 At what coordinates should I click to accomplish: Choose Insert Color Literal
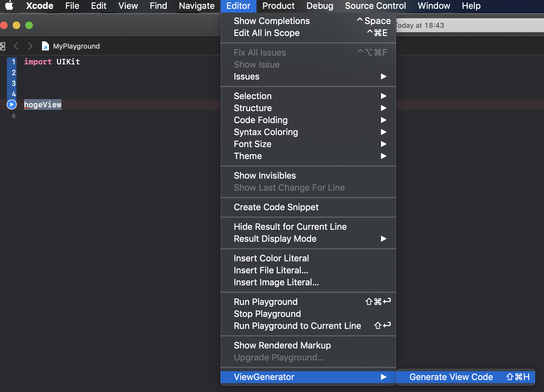[308, 258]
